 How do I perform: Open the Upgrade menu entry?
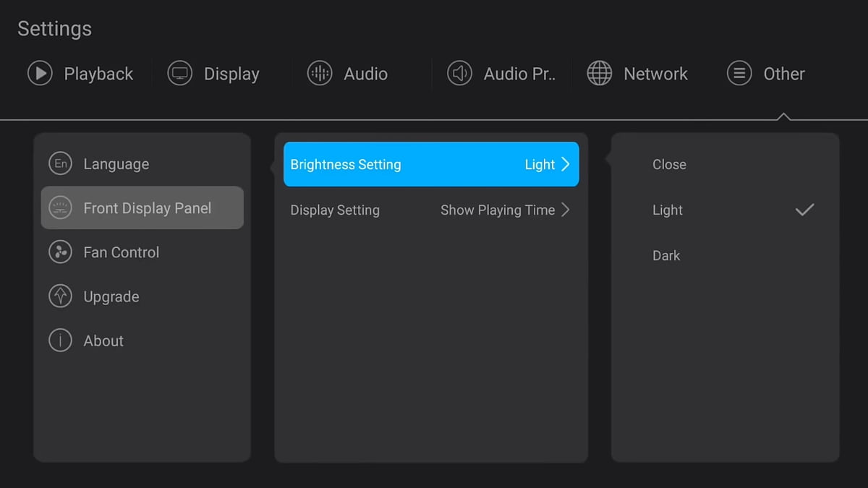click(111, 296)
